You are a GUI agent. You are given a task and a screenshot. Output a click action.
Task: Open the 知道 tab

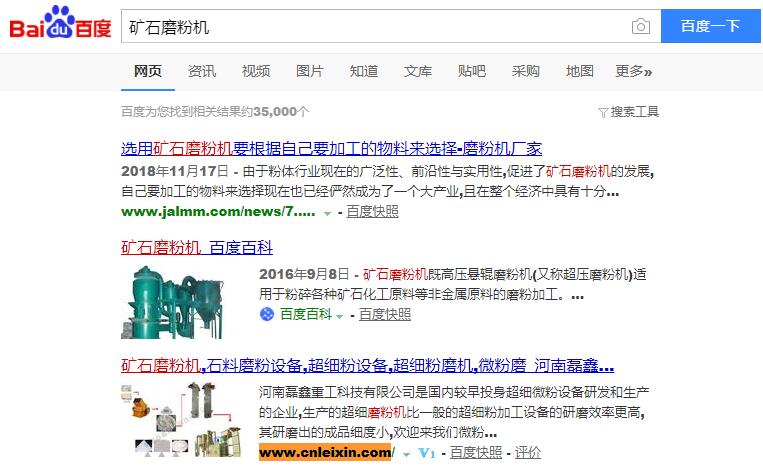pos(363,72)
